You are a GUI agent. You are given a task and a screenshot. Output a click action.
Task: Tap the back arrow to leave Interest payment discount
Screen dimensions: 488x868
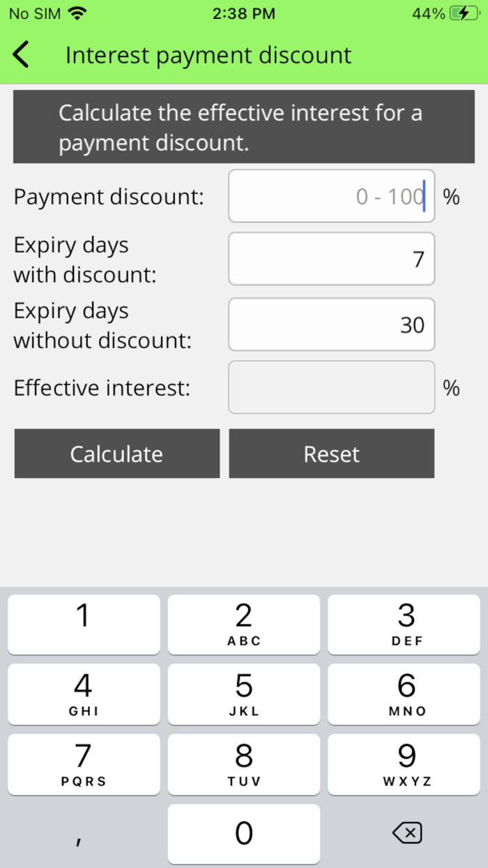click(x=21, y=54)
